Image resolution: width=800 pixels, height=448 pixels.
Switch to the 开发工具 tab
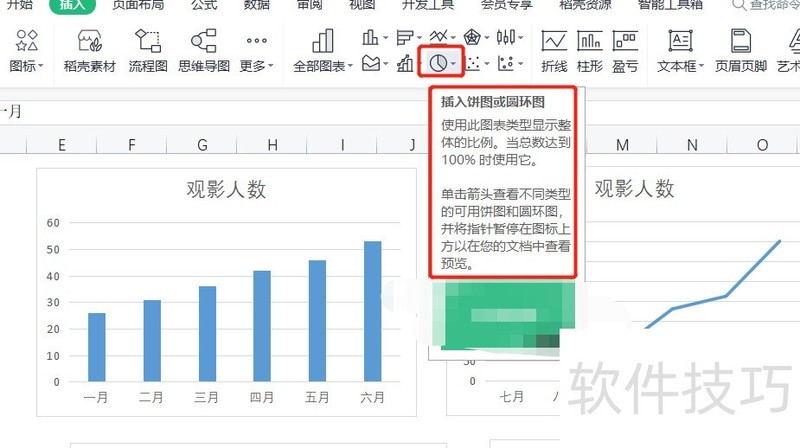428,5
